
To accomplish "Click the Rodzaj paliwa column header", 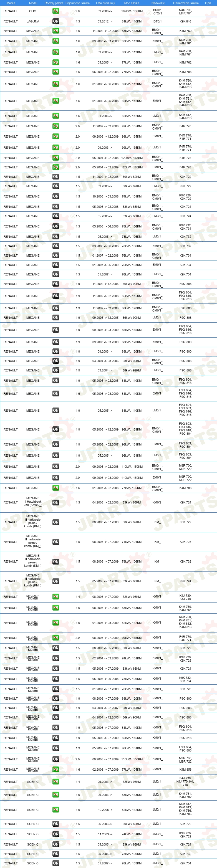I will pyautogui.click(x=54, y=3).
